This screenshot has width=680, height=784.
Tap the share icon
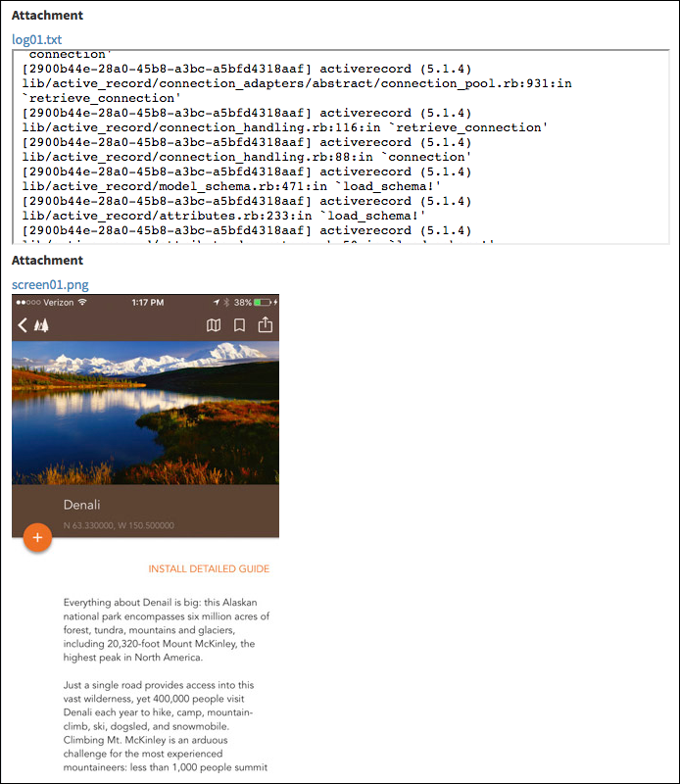click(265, 325)
